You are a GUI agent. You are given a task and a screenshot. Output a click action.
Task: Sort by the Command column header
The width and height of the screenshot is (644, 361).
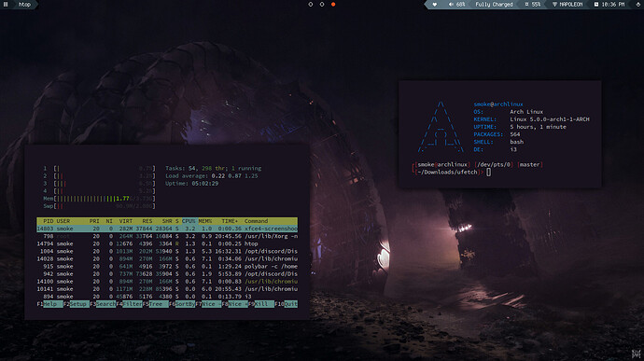coord(256,221)
